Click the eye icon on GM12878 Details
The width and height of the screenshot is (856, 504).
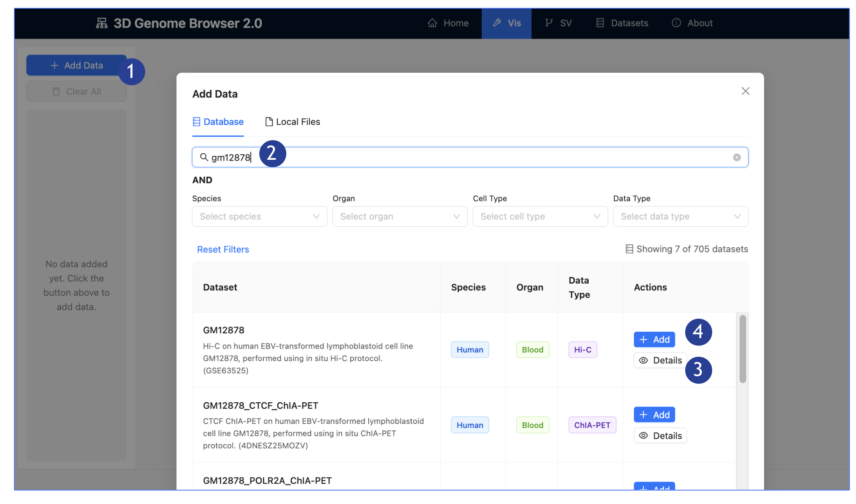point(643,360)
